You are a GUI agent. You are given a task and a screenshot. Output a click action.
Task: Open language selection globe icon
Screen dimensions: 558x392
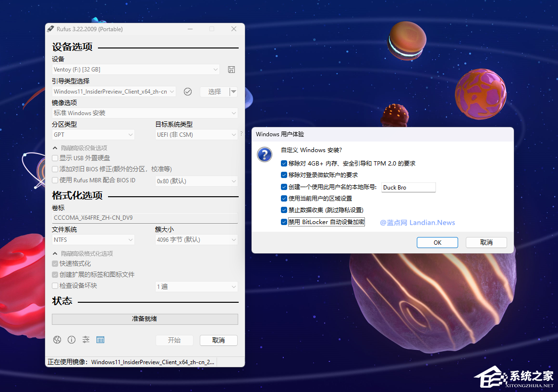(x=57, y=340)
